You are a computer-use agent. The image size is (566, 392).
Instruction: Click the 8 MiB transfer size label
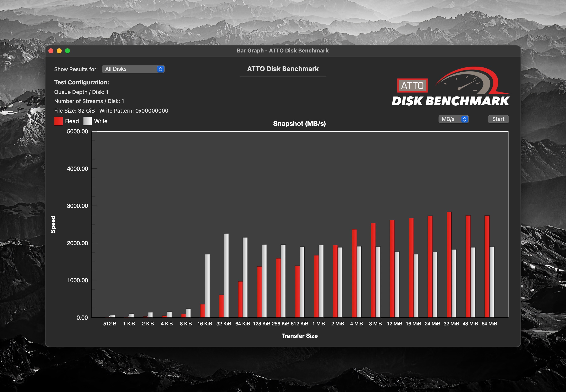pyautogui.click(x=375, y=324)
